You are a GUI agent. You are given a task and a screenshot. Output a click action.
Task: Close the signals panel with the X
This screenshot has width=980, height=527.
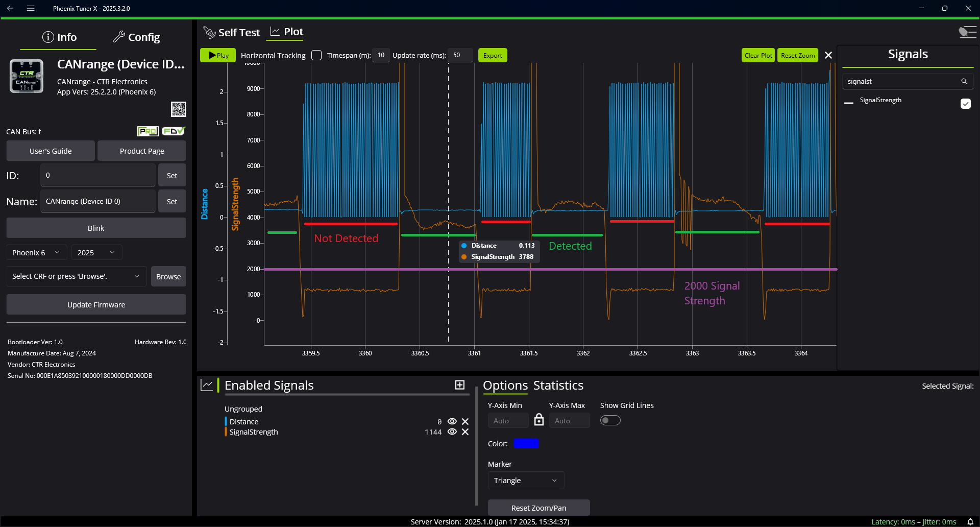(x=828, y=55)
